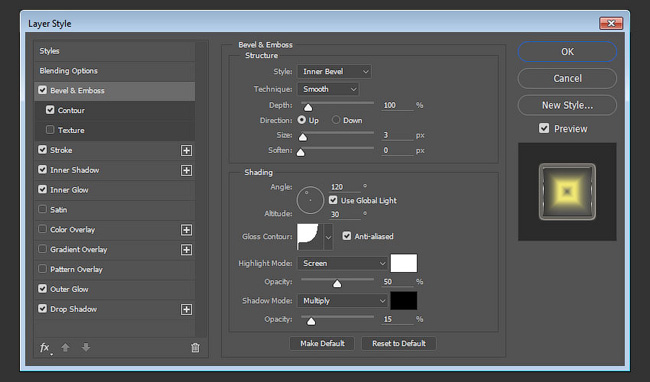Image resolution: width=650 pixels, height=382 pixels.
Task: Click the OK button
Action: tap(567, 52)
